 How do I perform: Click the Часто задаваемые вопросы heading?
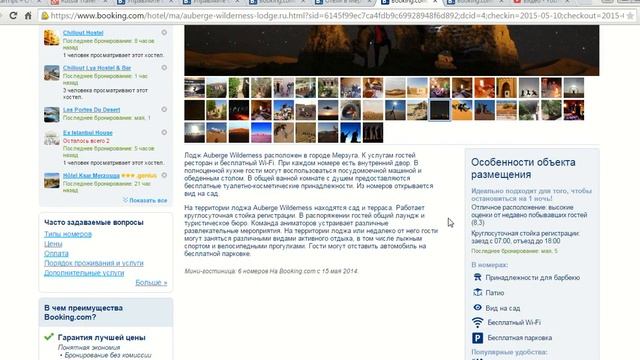[94, 222]
